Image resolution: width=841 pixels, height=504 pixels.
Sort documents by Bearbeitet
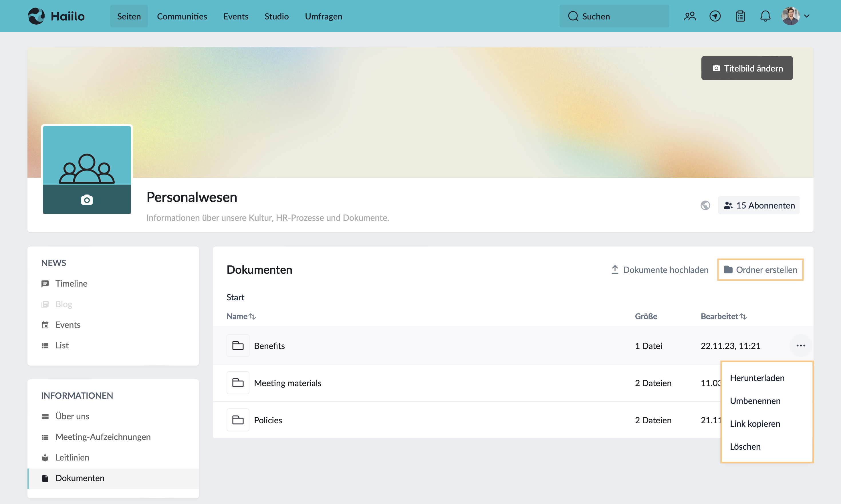(x=723, y=317)
